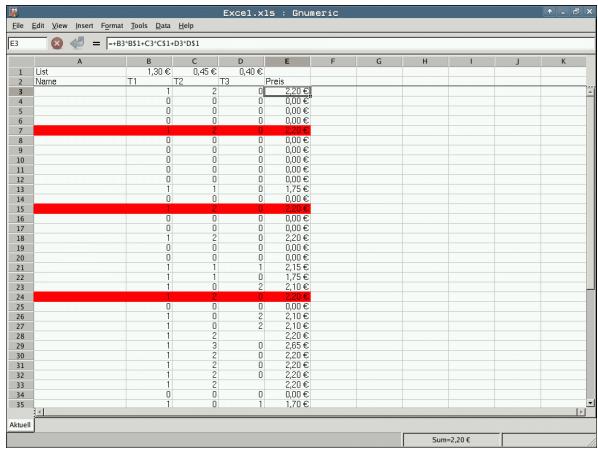Click the T3 value 2 in row 23
The width and height of the screenshot is (598, 451).
click(x=241, y=287)
